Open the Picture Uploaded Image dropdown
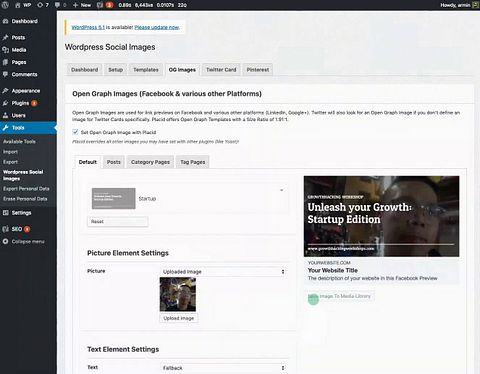 [x=223, y=272]
